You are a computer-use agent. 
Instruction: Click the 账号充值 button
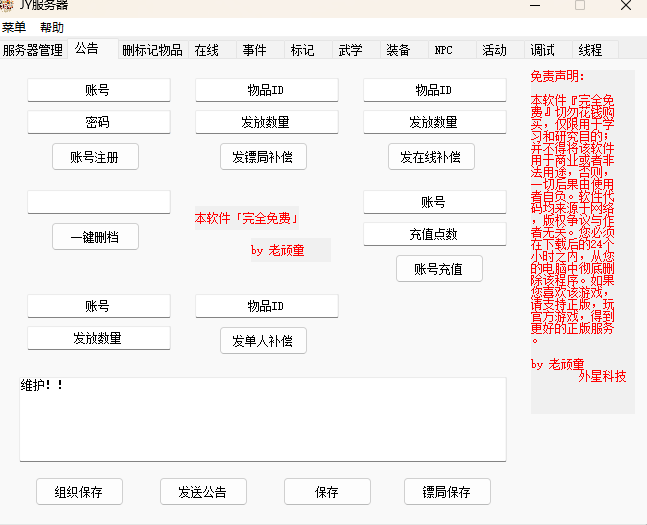pos(439,269)
